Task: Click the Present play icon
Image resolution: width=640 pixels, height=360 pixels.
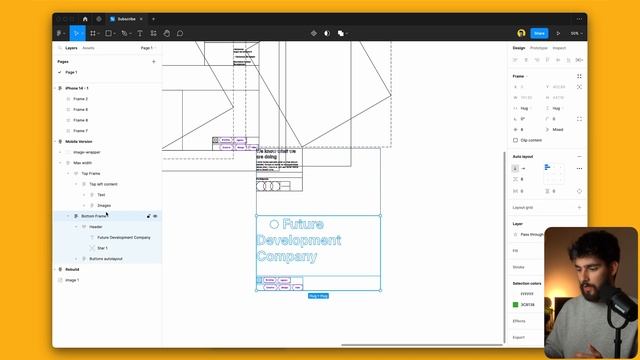Action: tap(558, 33)
